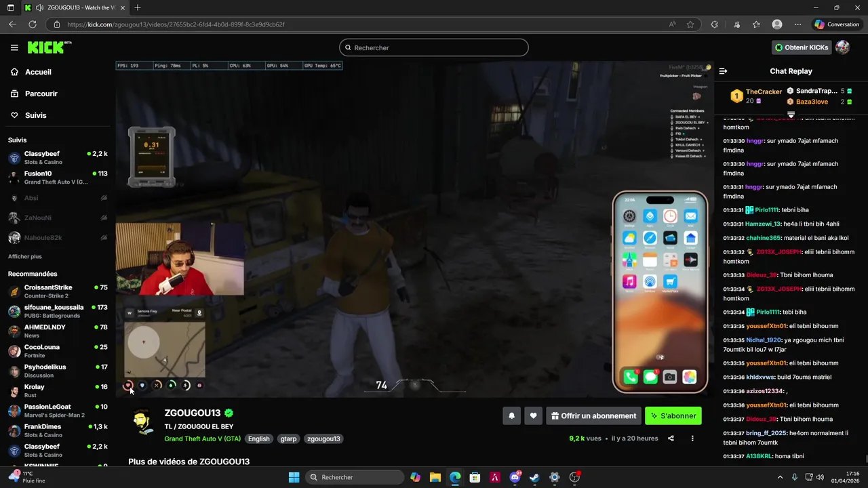Click chat username Hamzewi_13

click(x=763, y=224)
